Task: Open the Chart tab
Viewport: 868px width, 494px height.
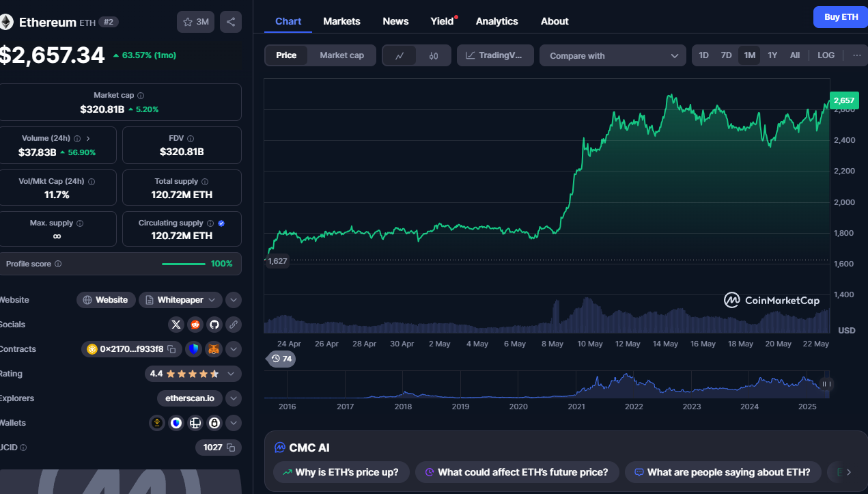Action: click(x=288, y=21)
